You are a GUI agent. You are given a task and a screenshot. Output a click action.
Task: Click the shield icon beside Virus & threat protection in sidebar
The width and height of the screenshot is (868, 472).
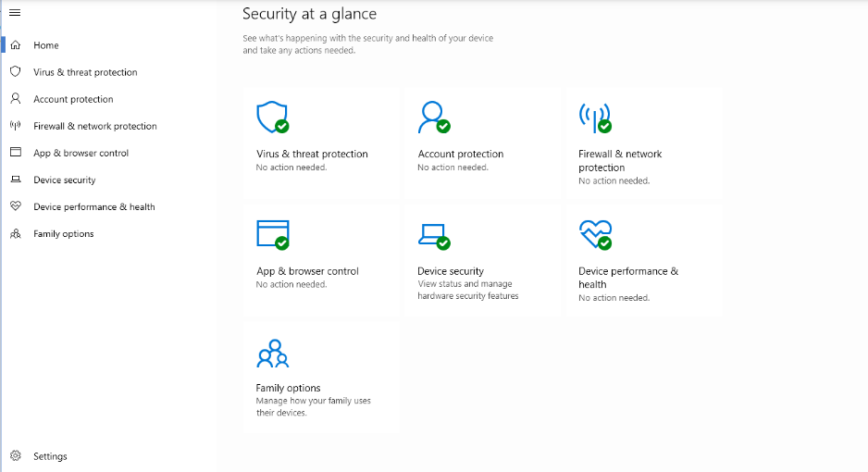click(16, 71)
